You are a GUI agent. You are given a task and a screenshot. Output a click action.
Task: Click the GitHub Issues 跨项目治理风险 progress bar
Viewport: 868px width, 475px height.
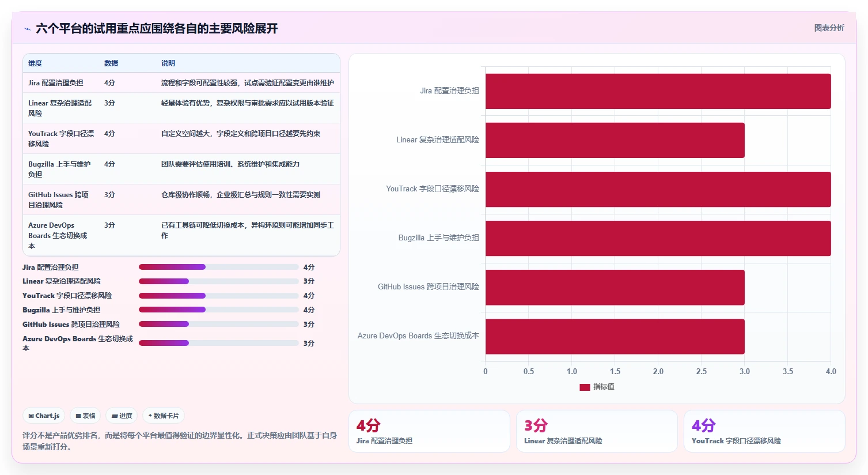[218, 324]
